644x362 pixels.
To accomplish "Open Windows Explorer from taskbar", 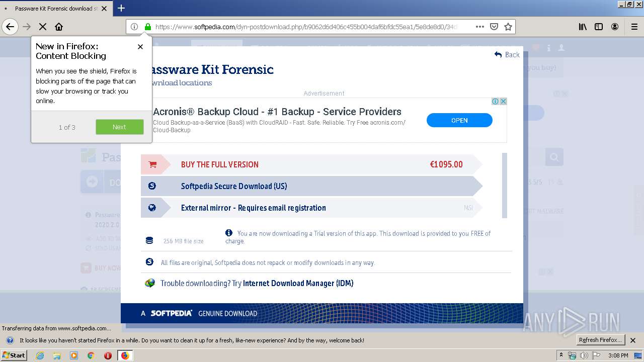I will pyautogui.click(x=57, y=355).
